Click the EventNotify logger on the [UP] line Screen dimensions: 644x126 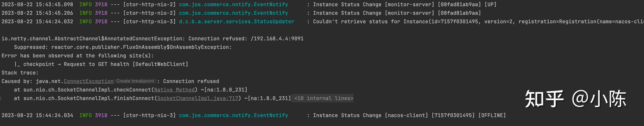[x=233, y=4]
